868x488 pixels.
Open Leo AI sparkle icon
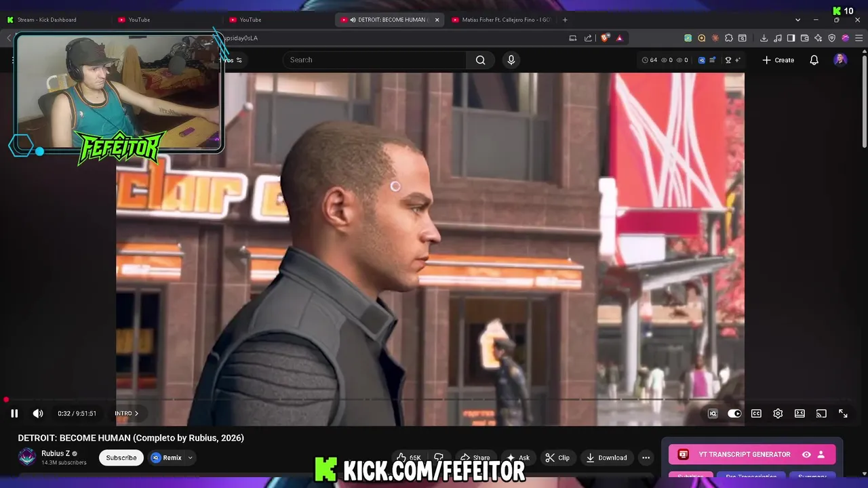818,38
